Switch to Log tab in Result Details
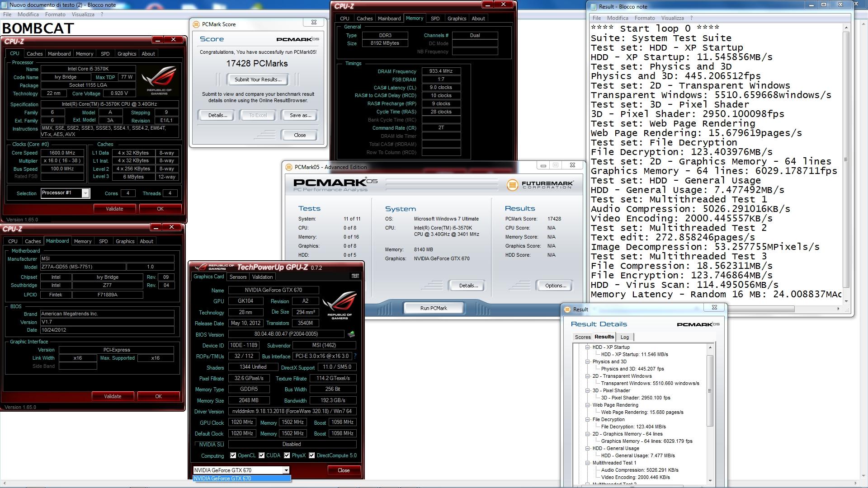Screen dimensions: 868x488 point(624,337)
